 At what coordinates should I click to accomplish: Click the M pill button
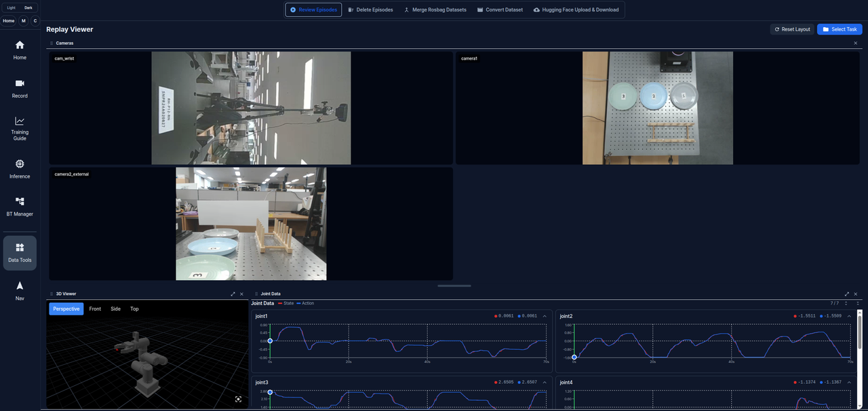click(24, 21)
